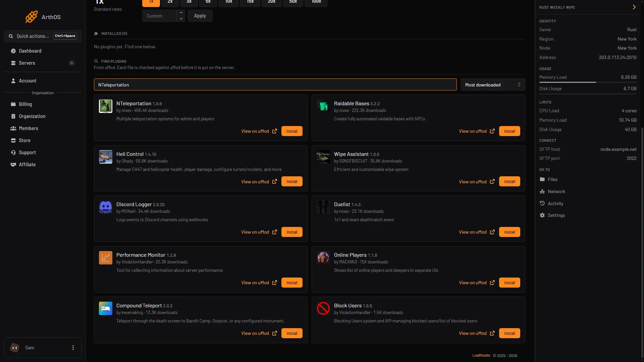
Task: Increase the Custom rate with up arrow
Action: (x=181, y=13)
